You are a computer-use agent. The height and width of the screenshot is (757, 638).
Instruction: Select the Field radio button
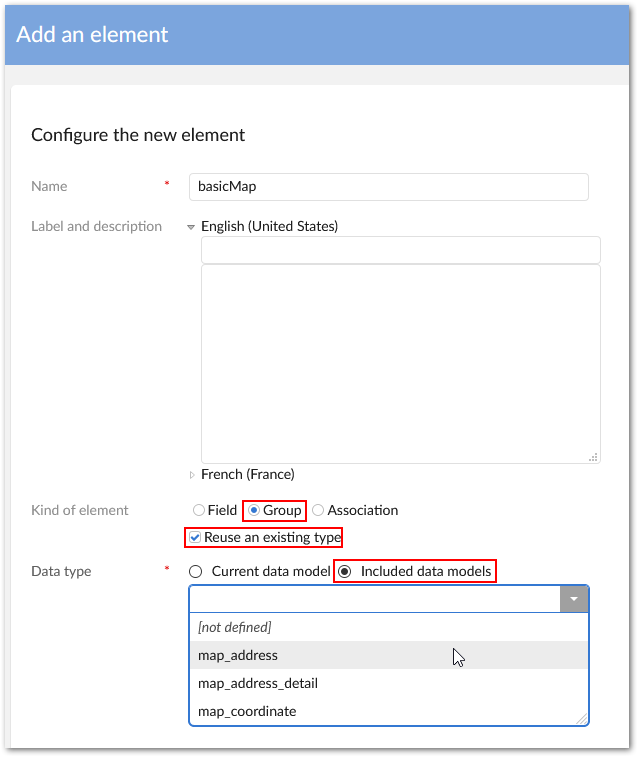(x=199, y=510)
